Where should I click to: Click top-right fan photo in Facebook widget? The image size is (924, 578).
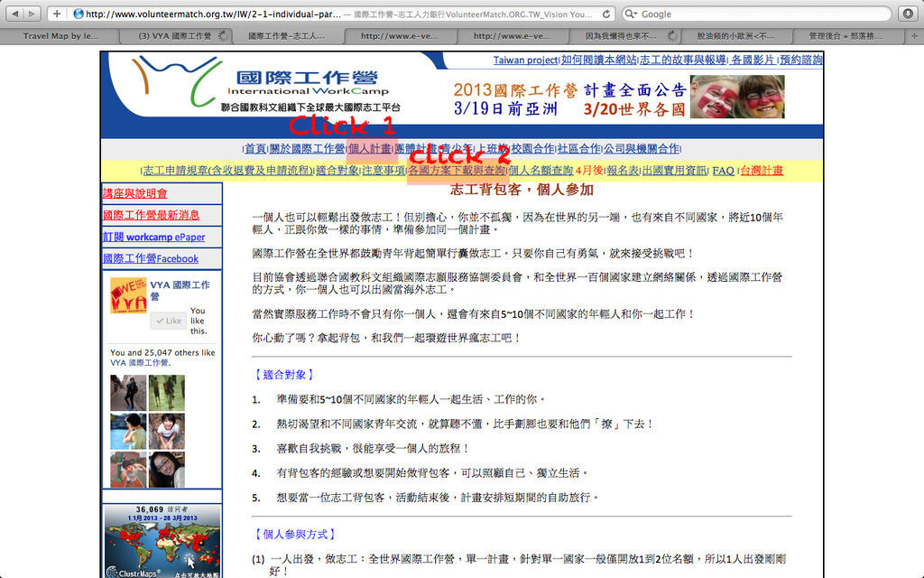(167, 393)
